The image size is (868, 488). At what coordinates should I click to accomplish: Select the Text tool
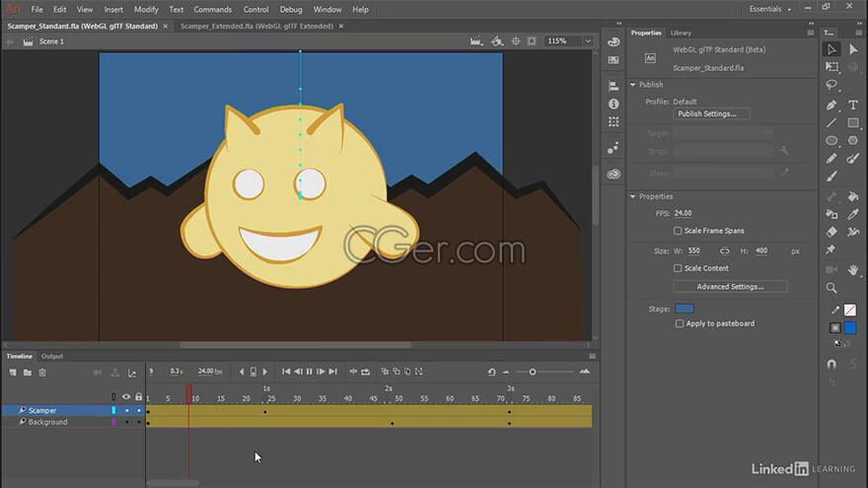853,105
